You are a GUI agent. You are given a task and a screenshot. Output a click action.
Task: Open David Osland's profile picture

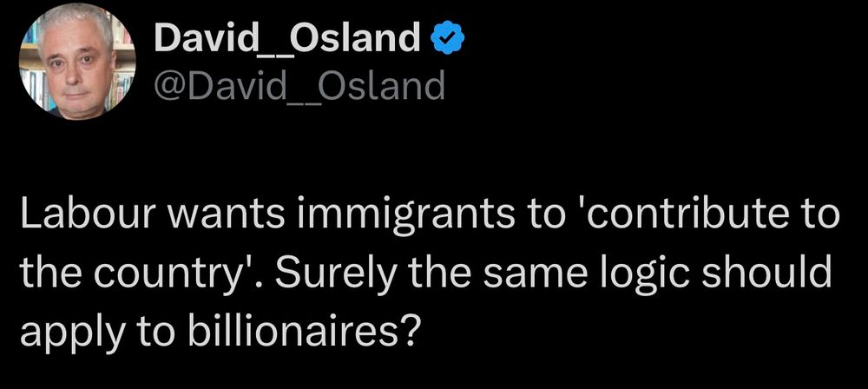pos(77,61)
